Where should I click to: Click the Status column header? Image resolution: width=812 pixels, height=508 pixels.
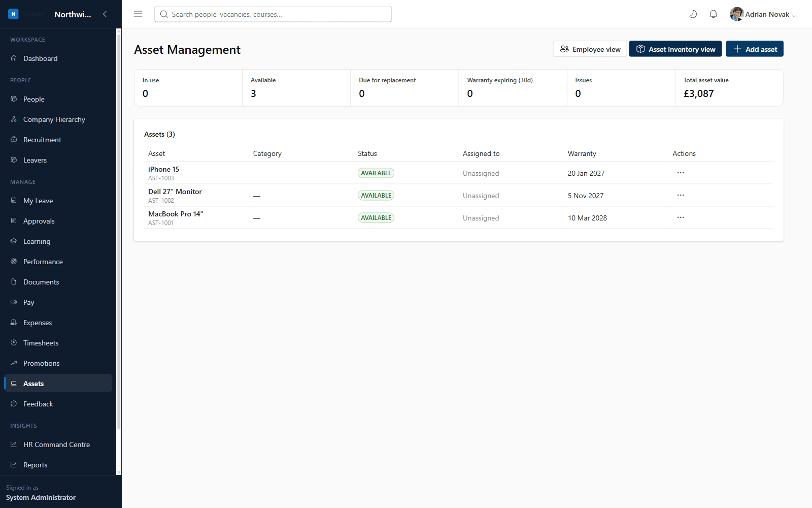[x=367, y=153]
